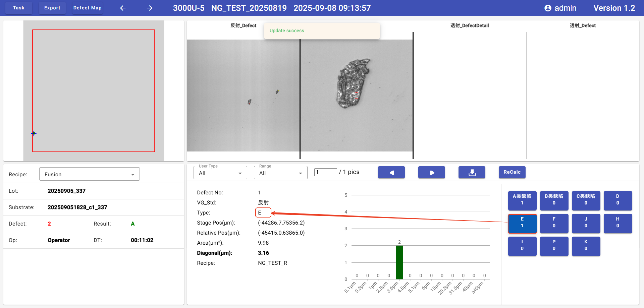Click the red defect marker in detail image
The height and width of the screenshot is (308, 644).
coord(356,96)
